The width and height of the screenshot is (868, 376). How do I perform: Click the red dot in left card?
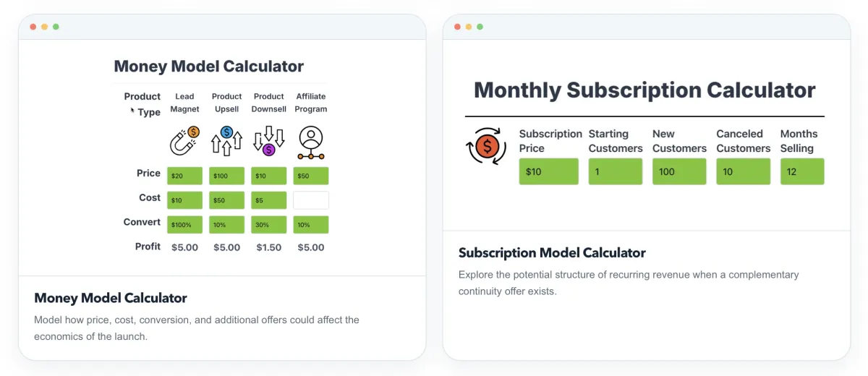click(33, 27)
